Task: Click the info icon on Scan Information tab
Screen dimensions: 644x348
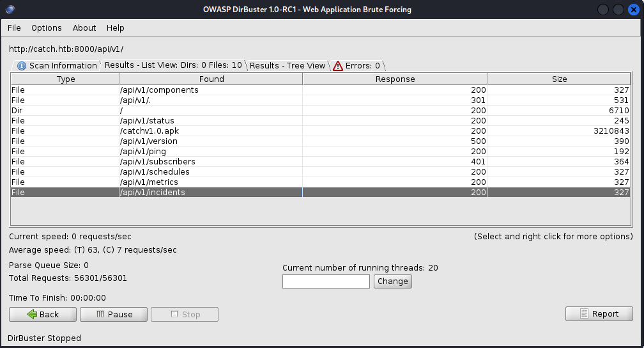Action: tap(22, 66)
